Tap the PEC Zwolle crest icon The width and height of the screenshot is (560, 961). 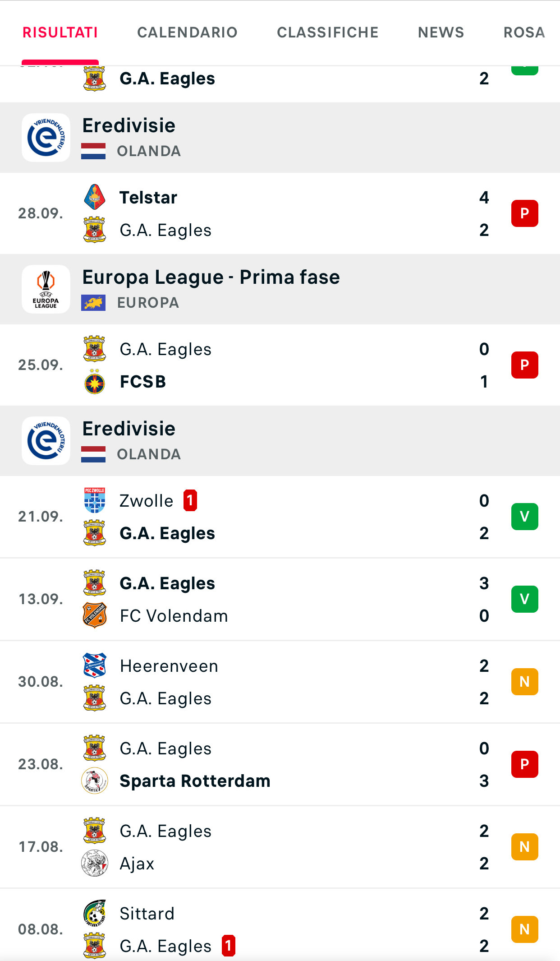pos(95,500)
